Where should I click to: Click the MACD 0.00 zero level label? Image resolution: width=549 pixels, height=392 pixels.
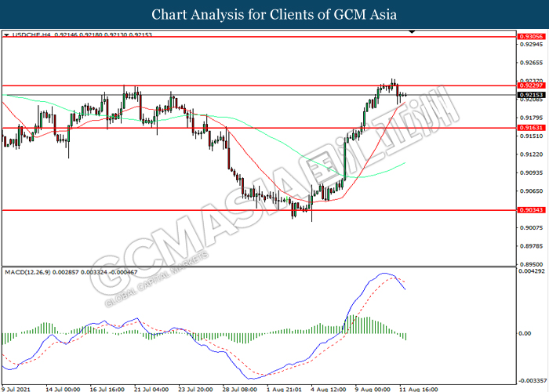525,333
